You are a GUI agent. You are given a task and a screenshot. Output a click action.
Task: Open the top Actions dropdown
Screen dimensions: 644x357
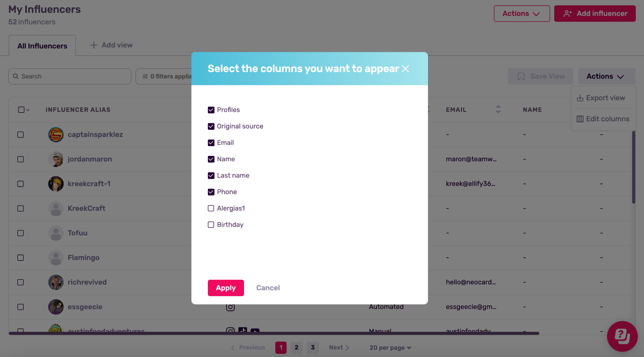[x=521, y=14]
